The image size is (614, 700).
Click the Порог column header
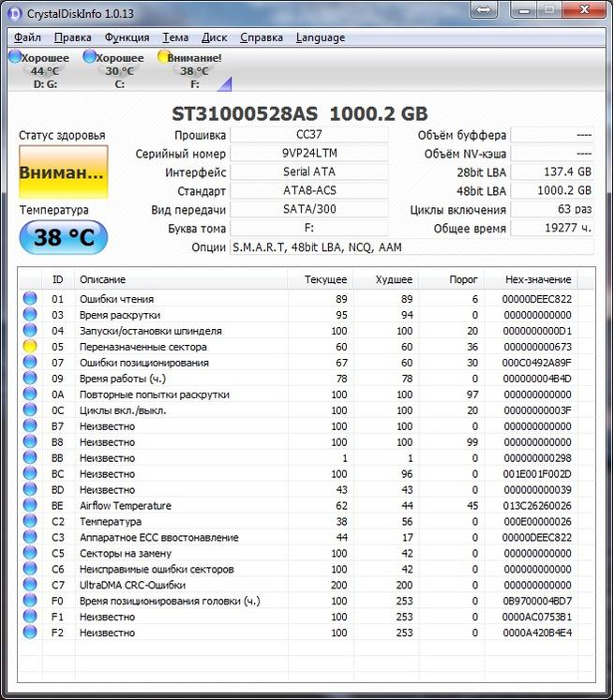[452, 279]
